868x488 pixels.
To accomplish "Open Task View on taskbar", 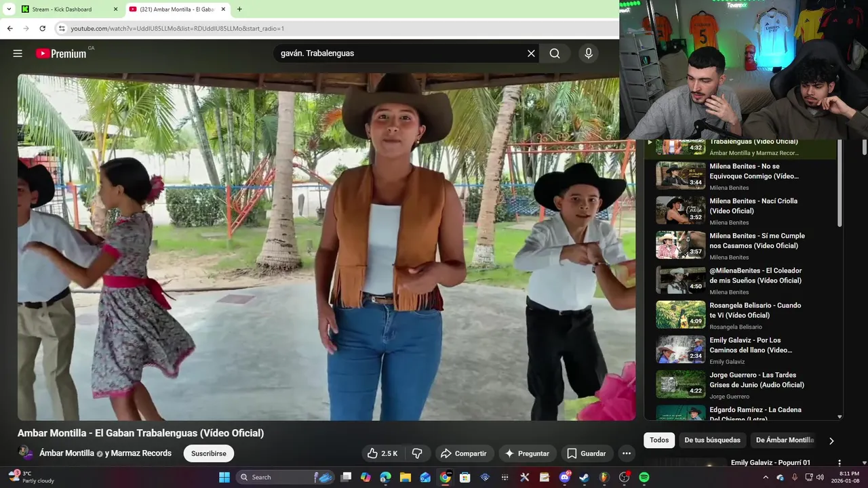I will point(346,477).
